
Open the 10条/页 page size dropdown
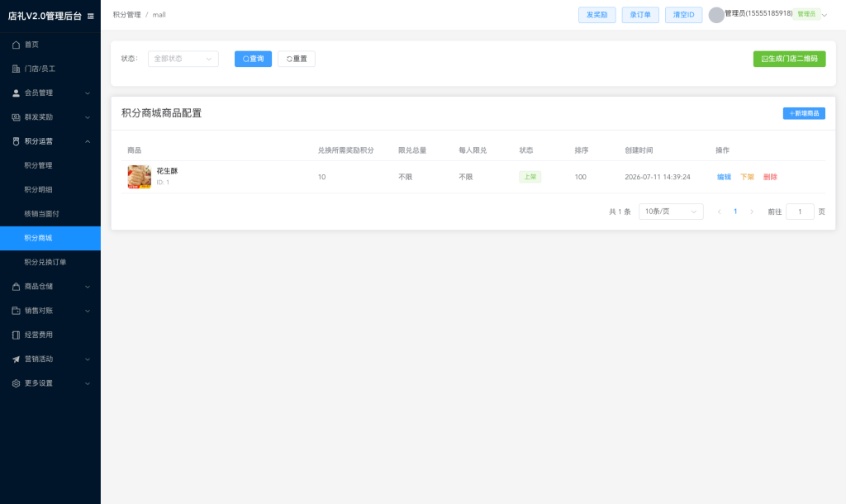(671, 212)
